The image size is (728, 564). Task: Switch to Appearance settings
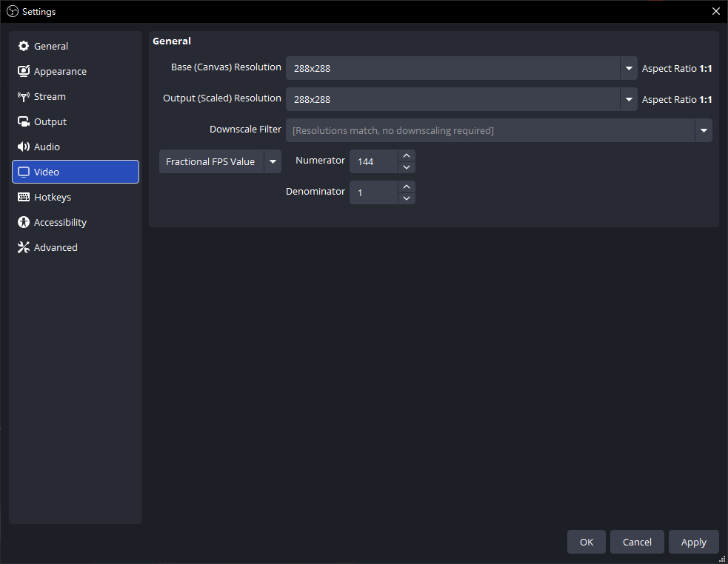(76, 71)
